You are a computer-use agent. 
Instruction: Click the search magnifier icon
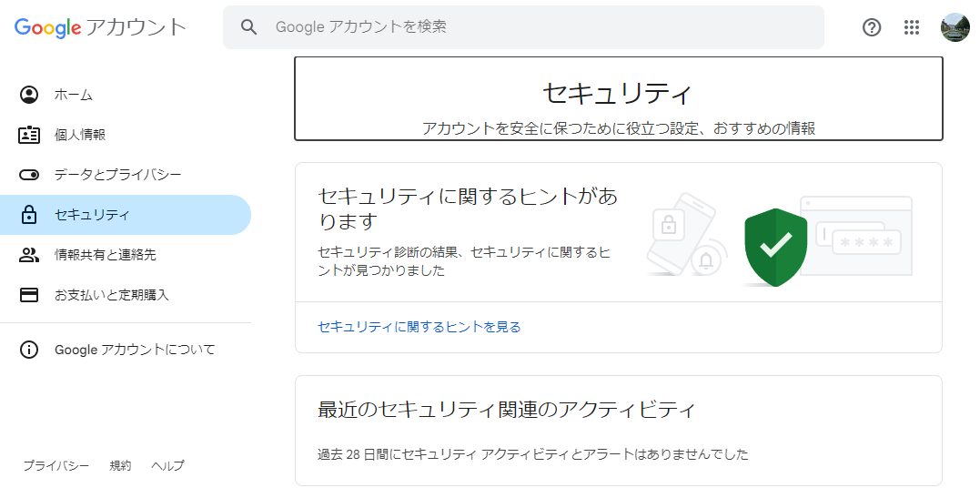point(248,27)
